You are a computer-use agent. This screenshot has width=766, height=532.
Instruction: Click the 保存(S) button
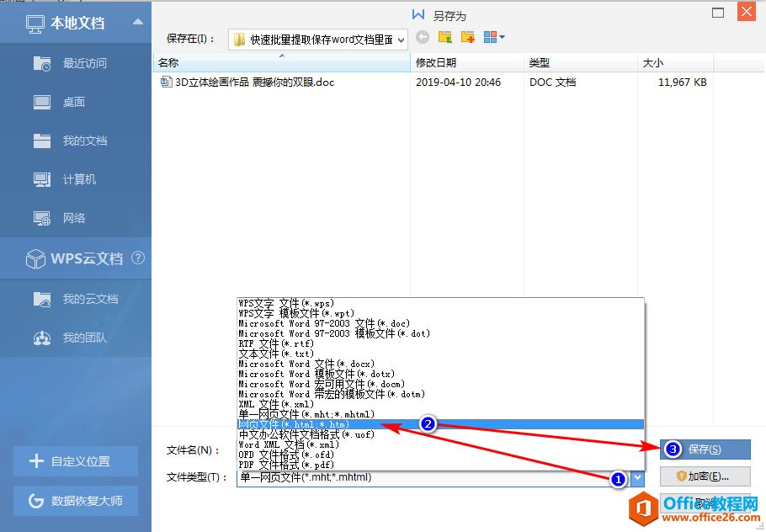pos(705,450)
